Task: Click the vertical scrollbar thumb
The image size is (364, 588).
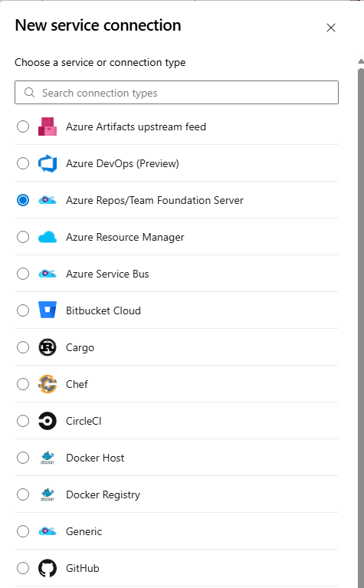Action: tap(361, 327)
